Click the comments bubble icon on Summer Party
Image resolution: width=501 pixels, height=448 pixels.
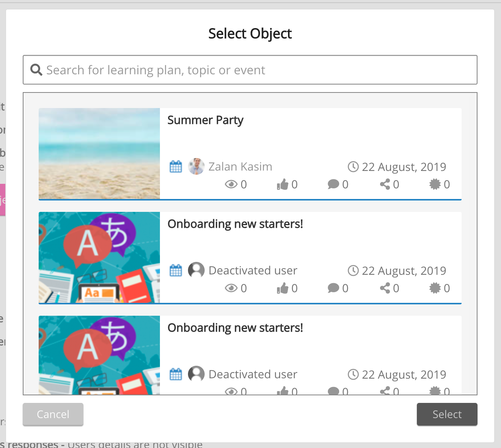(x=333, y=185)
